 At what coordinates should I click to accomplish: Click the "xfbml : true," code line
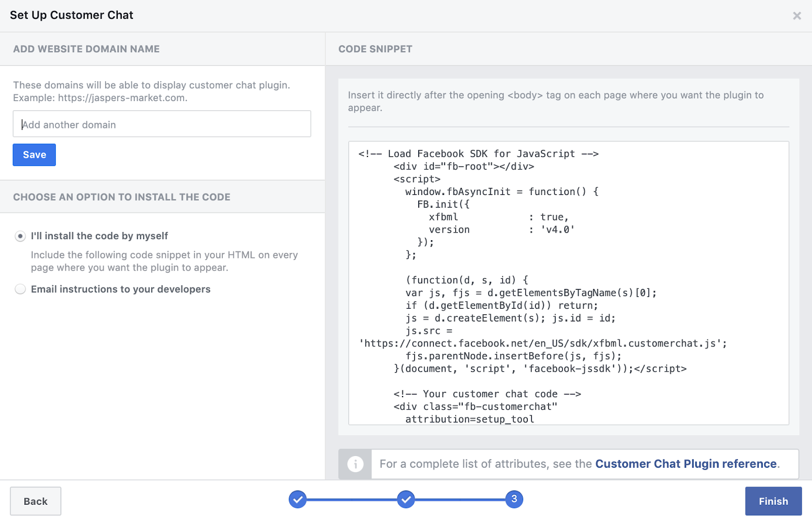click(x=499, y=217)
